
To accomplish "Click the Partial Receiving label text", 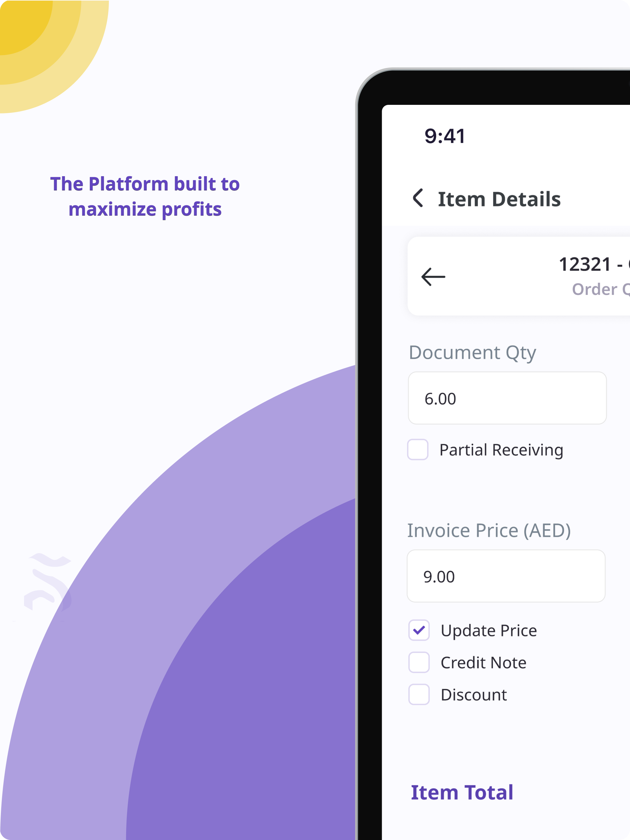I will (501, 450).
